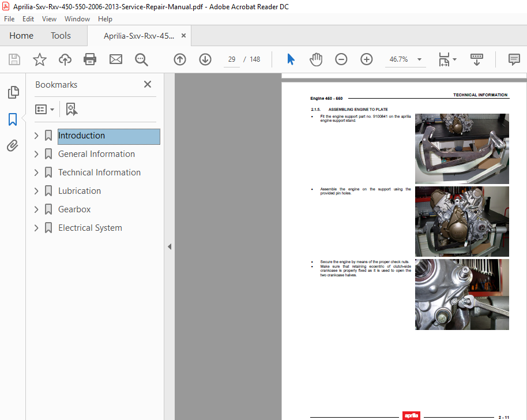
Task: Print the document with printer icon
Action: (90, 59)
